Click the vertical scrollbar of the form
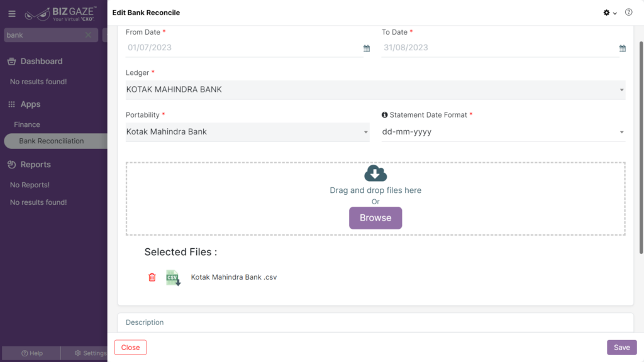This screenshot has width=644, height=362. pyautogui.click(x=641, y=148)
